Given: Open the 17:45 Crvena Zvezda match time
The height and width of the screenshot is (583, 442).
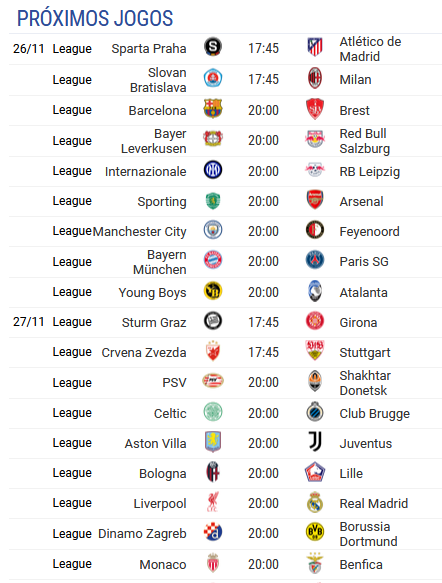Looking at the screenshot, I should coord(263,352).
